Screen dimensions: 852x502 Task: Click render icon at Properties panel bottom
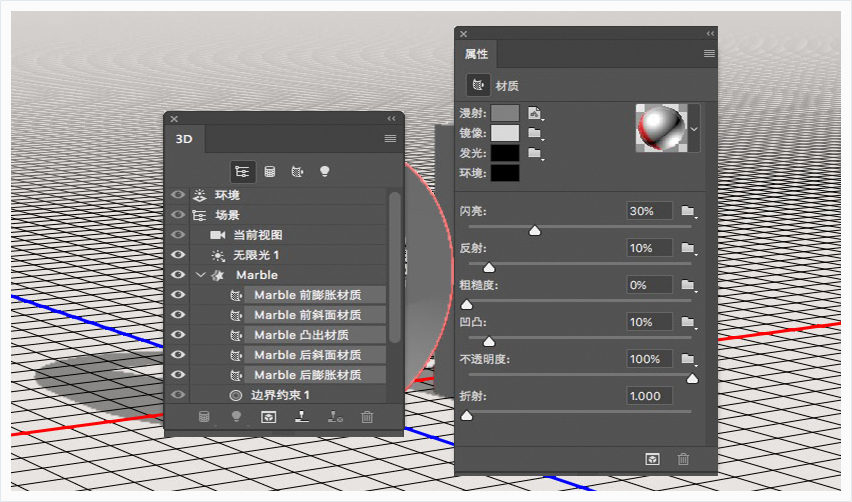pyautogui.click(x=653, y=459)
